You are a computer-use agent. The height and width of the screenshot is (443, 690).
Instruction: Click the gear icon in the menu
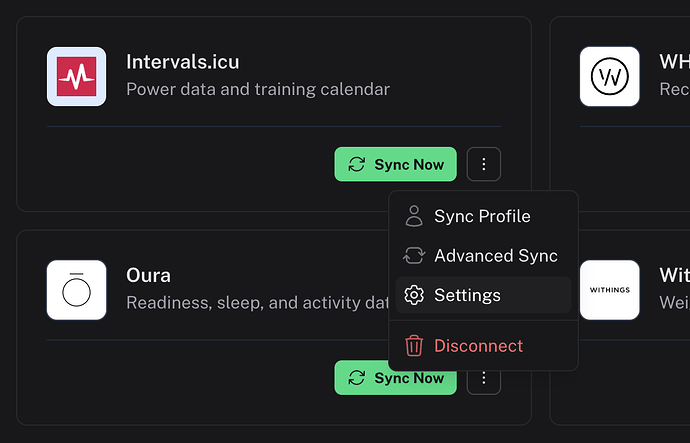pos(414,296)
